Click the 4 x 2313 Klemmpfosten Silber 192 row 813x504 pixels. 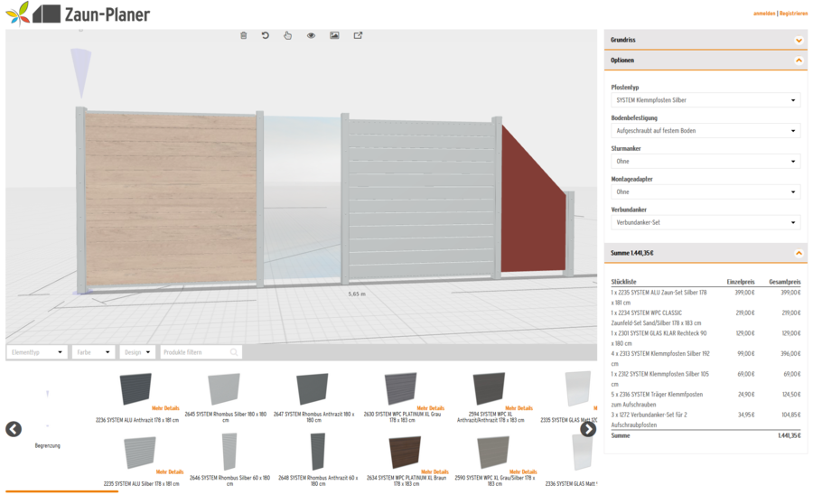tap(706, 359)
